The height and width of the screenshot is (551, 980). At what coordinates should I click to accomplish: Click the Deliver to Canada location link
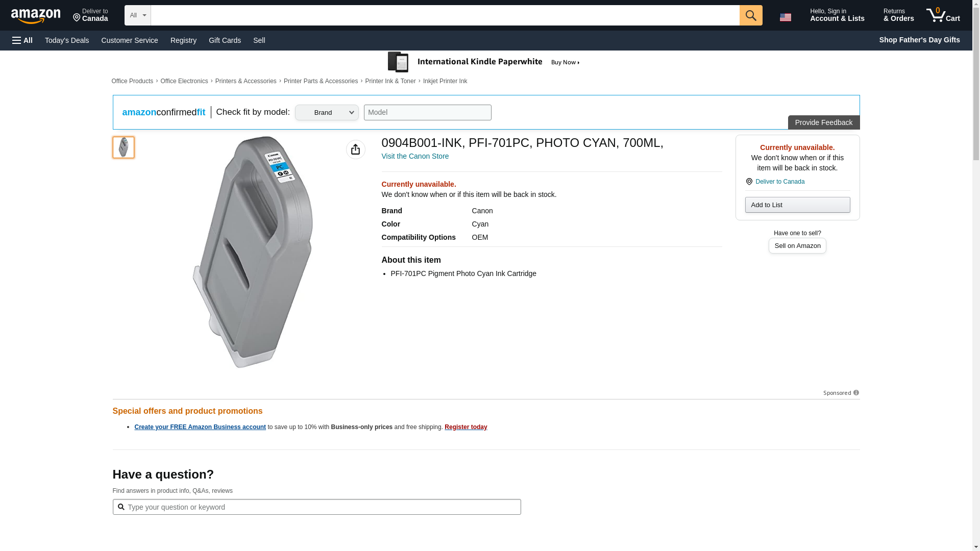[779, 182]
